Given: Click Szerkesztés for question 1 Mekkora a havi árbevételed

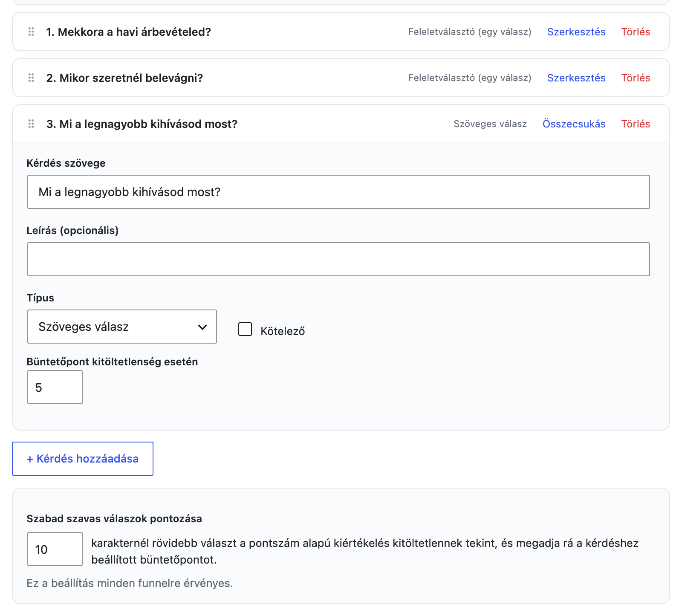Looking at the screenshot, I should coord(576,32).
